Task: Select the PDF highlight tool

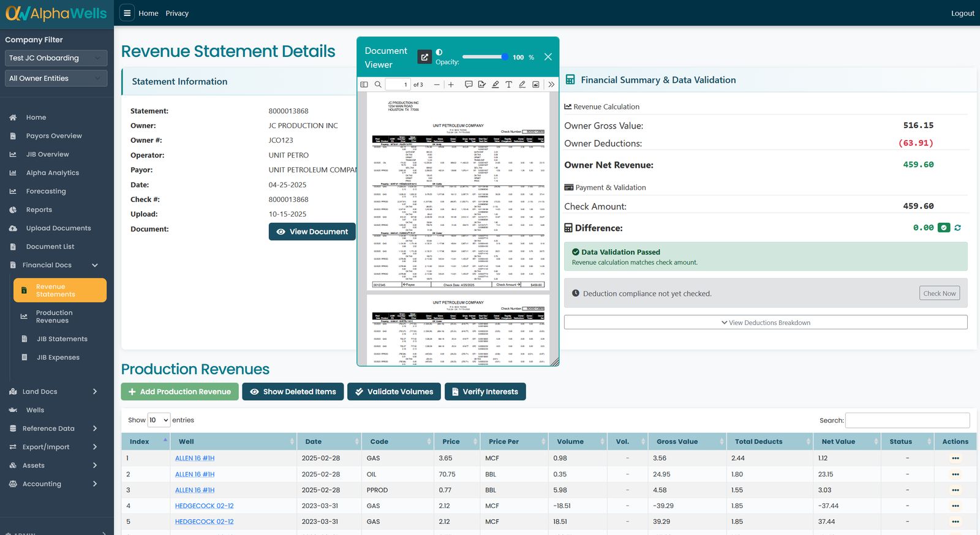Action: (496, 84)
